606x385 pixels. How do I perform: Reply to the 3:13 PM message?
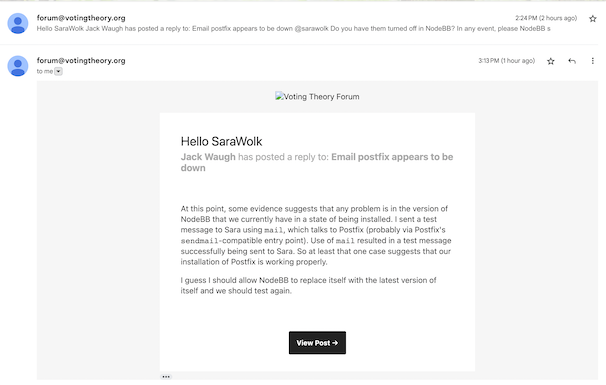coord(572,61)
